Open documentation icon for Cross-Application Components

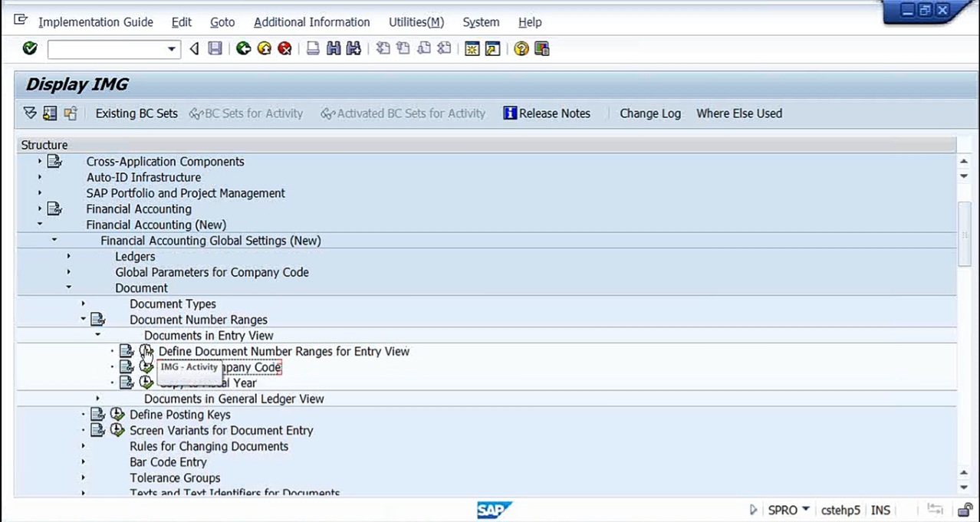54,162
